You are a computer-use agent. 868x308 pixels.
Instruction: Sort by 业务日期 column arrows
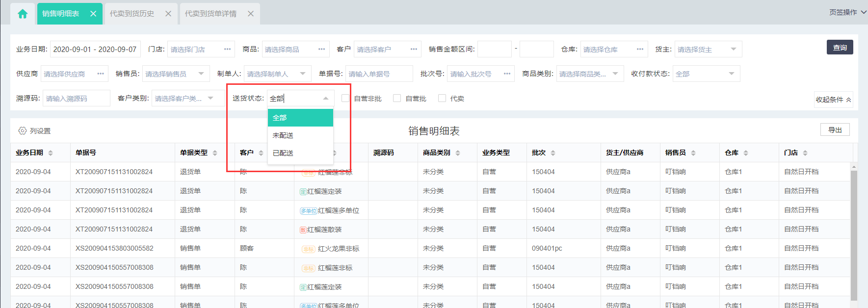[51, 153]
